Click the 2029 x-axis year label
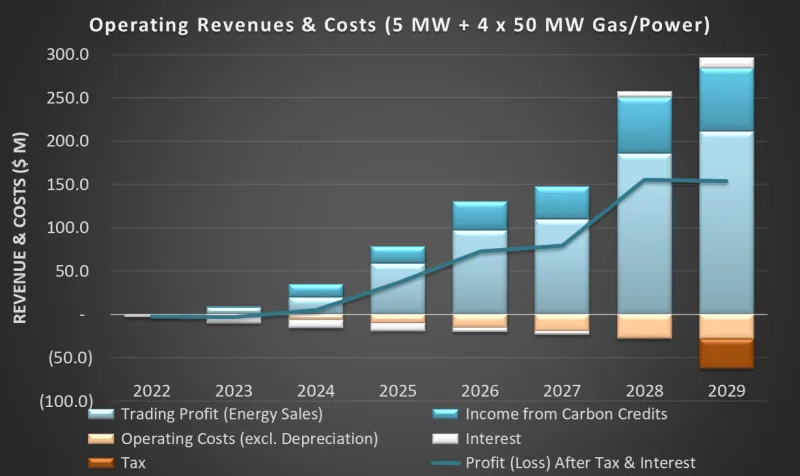The width and height of the screenshot is (800, 476). 727,391
